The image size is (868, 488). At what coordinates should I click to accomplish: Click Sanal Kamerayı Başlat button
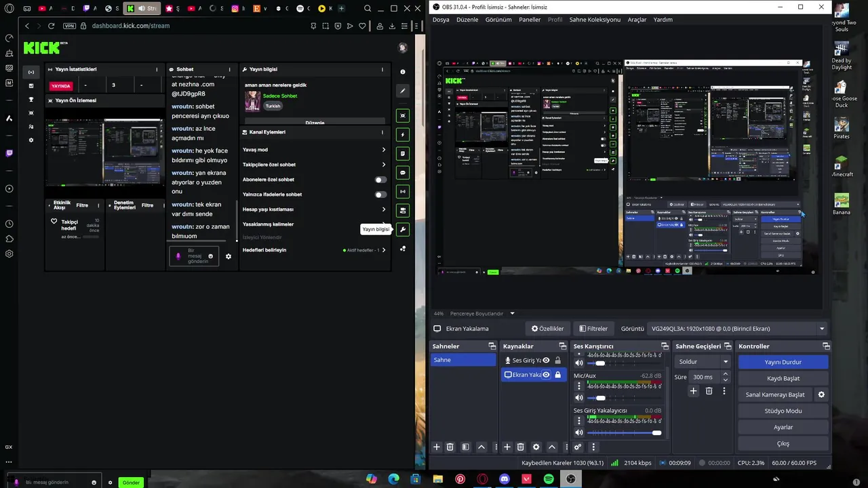click(775, 394)
